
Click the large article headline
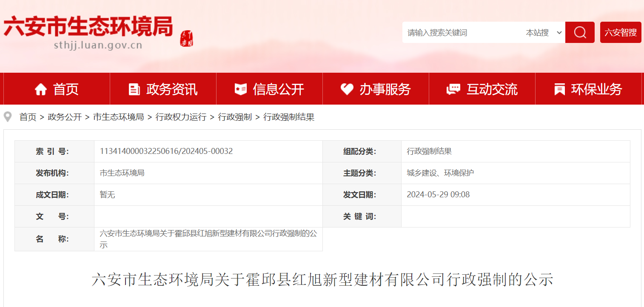[x=322, y=280]
